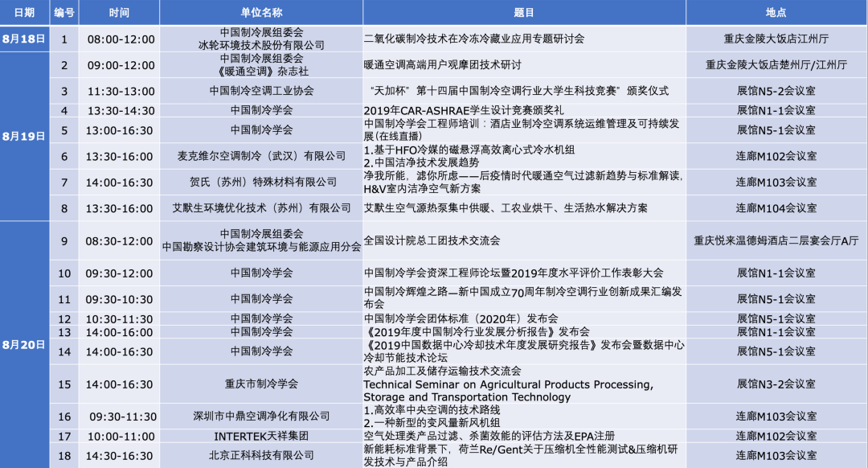This screenshot has height=468, width=868.
Task: Click the time "14:00-16:00"
Action: (x=119, y=332)
